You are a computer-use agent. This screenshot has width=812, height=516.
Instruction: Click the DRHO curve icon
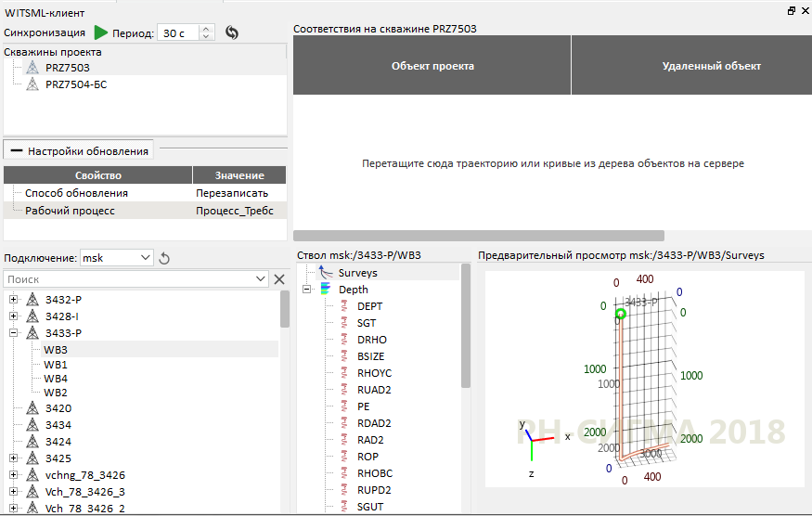pos(344,340)
